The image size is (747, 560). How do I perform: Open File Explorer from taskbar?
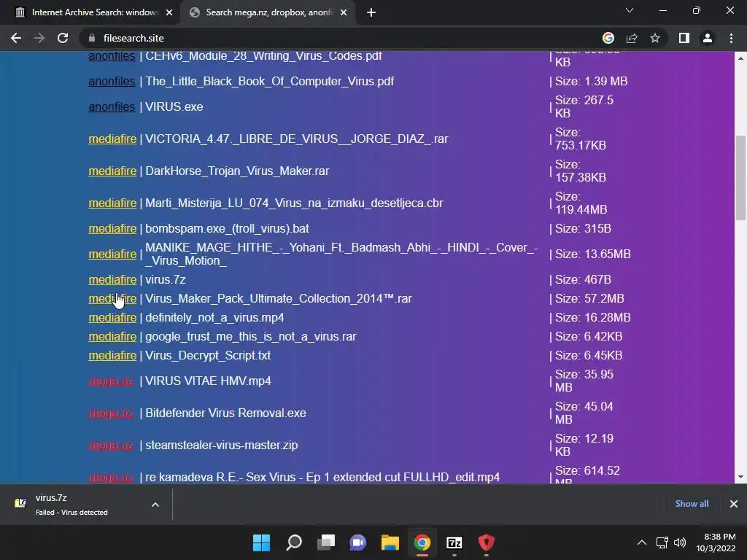[x=390, y=542]
